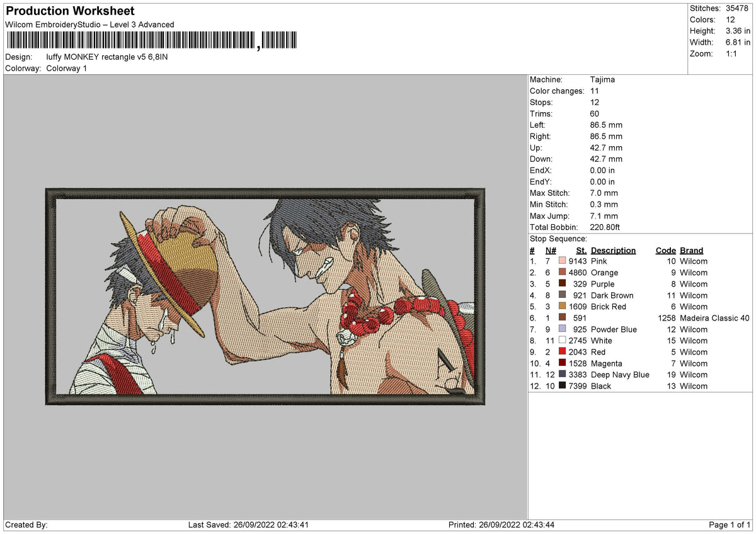Click the Description column header
756x534 pixels.
pos(613,250)
